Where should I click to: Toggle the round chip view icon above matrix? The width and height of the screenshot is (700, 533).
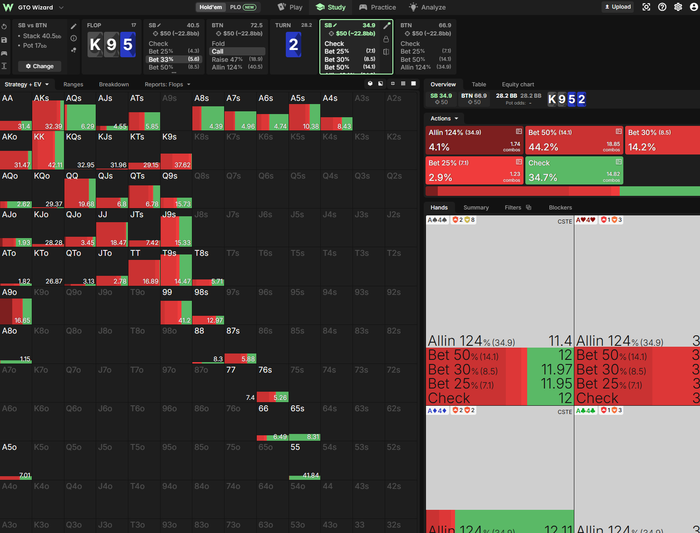pos(370,83)
